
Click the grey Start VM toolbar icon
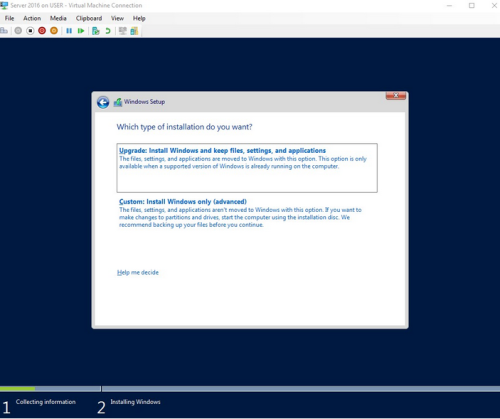18,31
